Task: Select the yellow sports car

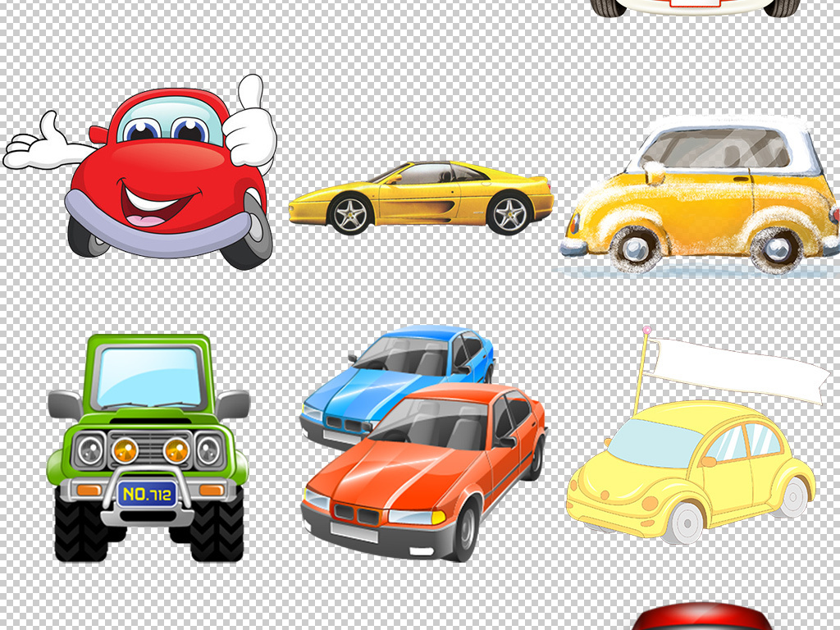Action: pyautogui.click(x=422, y=197)
